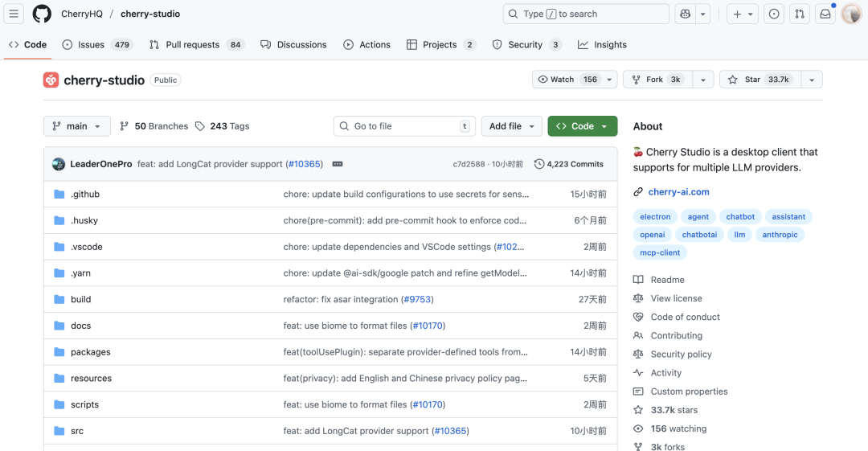
Task: Expand the Add file dropdown
Action: pos(511,126)
